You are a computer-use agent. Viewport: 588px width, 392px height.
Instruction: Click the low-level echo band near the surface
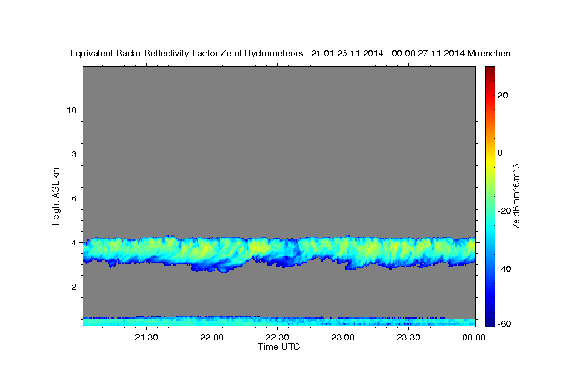click(x=279, y=321)
